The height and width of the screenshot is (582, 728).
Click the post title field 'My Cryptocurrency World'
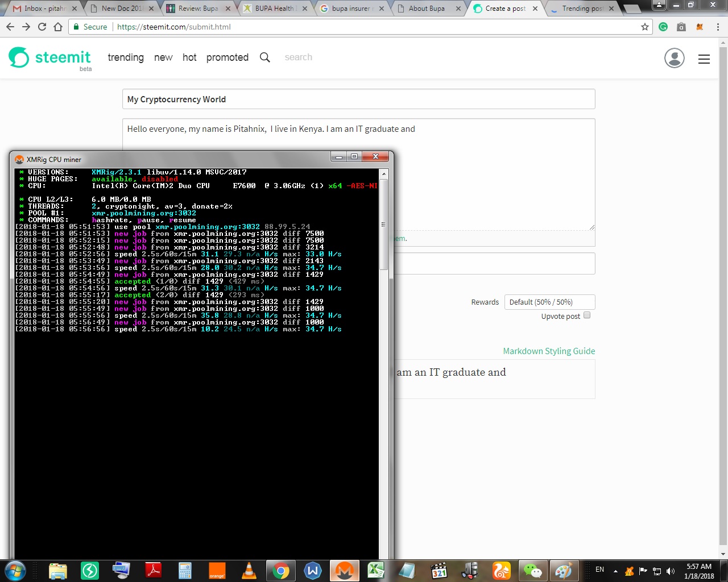(x=359, y=99)
